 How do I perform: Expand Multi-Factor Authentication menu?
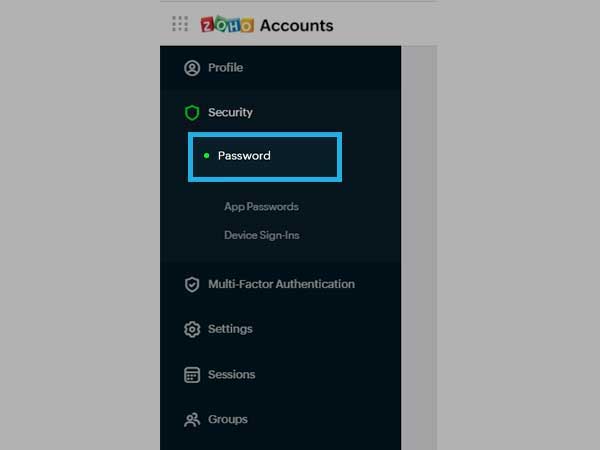(280, 284)
